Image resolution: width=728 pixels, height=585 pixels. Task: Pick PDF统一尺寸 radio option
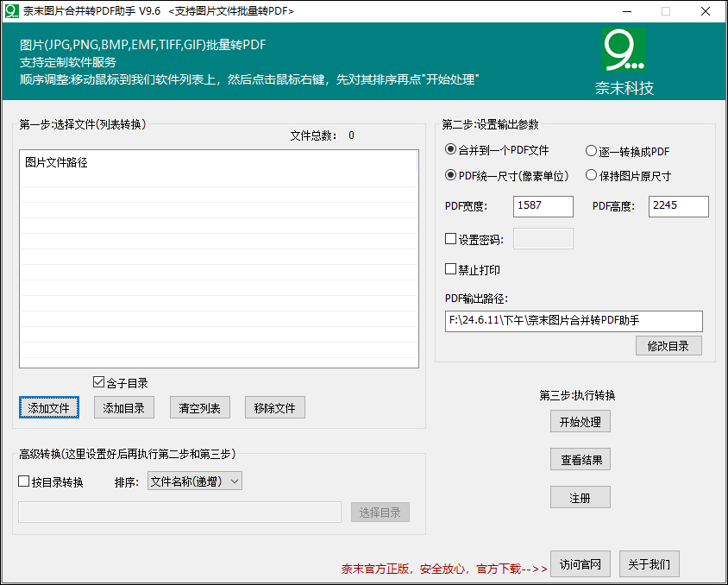tap(450, 175)
